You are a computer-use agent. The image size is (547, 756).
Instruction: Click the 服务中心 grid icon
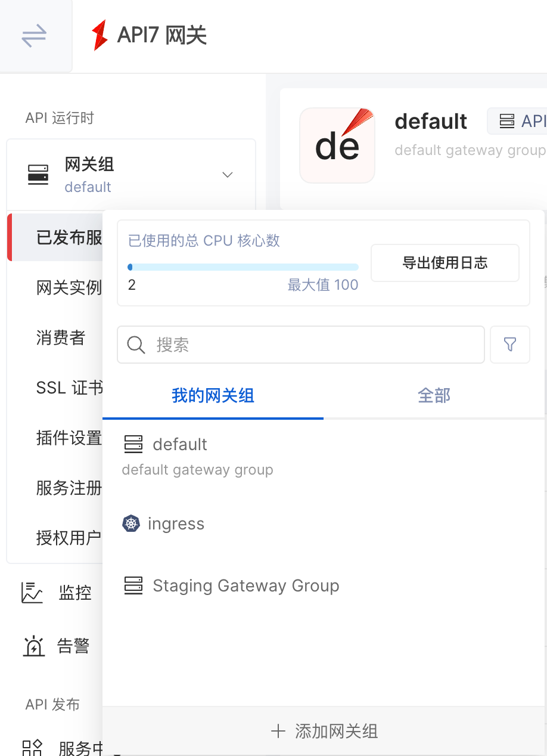pyautogui.click(x=32, y=747)
